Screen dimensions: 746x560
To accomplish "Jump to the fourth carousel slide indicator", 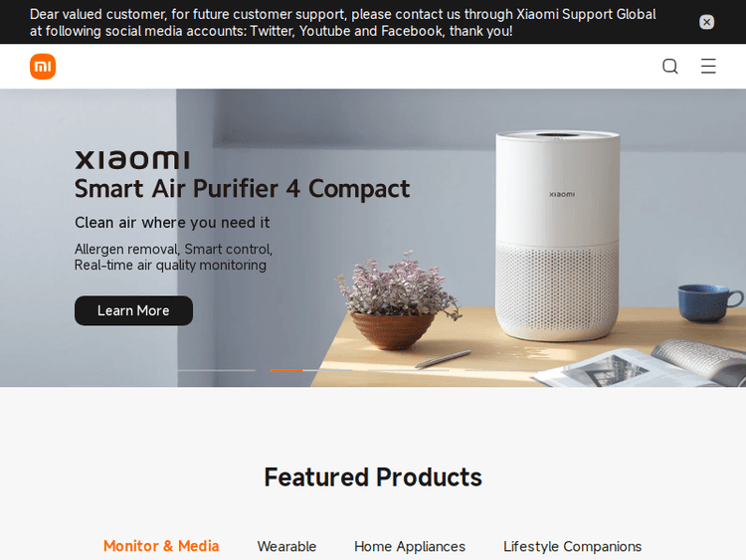I will [505, 370].
